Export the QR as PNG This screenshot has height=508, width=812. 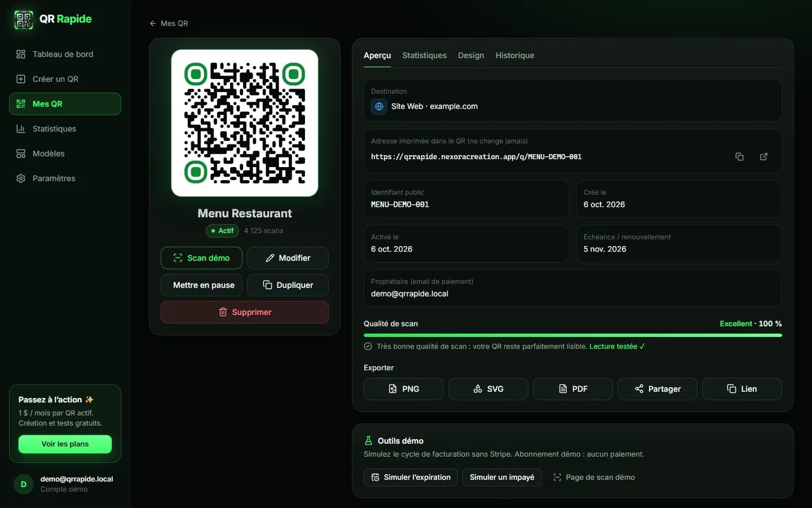click(x=404, y=389)
